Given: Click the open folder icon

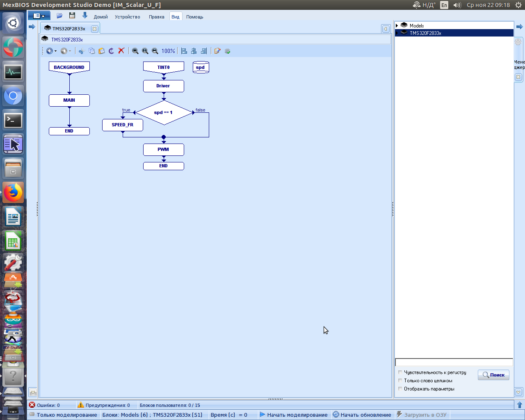Looking at the screenshot, I should 59,16.
